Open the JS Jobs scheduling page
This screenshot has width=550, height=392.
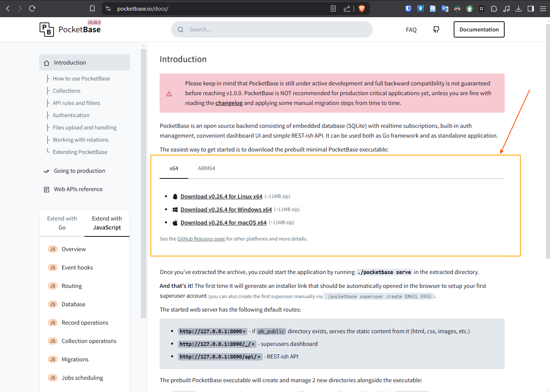pyautogui.click(x=82, y=378)
